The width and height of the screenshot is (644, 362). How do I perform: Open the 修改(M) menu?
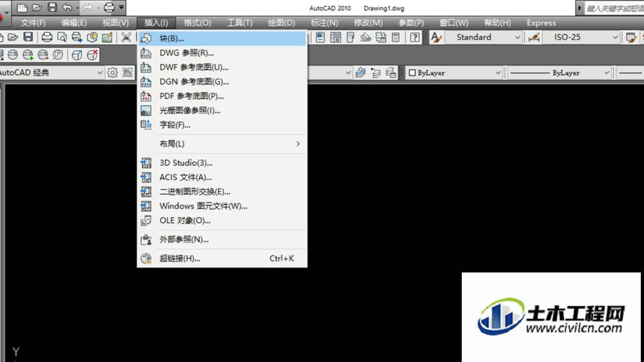(368, 23)
